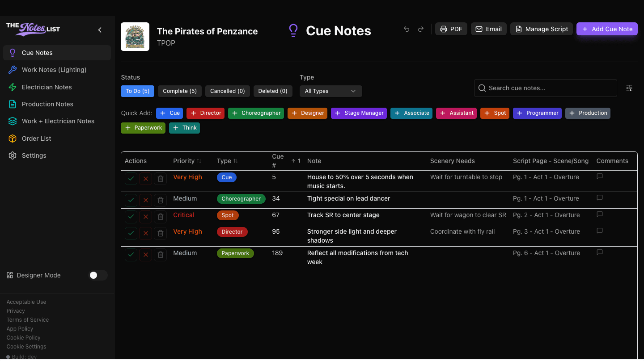Toggle Designer Mode switch

pos(98,275)
